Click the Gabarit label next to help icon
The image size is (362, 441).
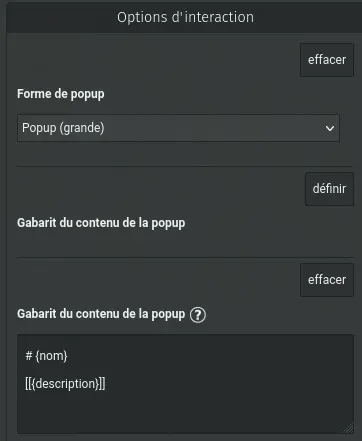(101, 314)
